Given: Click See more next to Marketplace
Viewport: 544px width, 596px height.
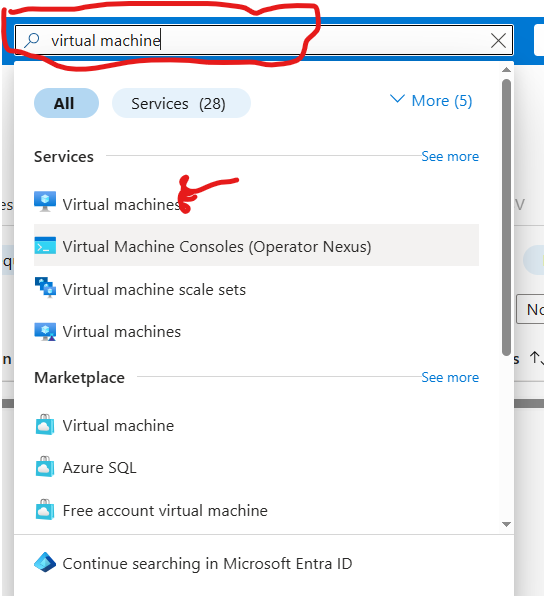Looking at the screenshot, I should 450,377.
